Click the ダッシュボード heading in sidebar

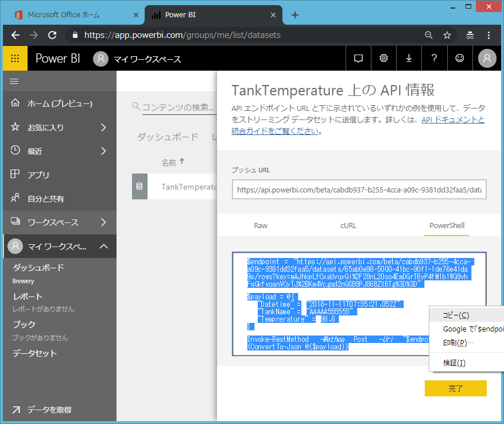pos(38,268)
